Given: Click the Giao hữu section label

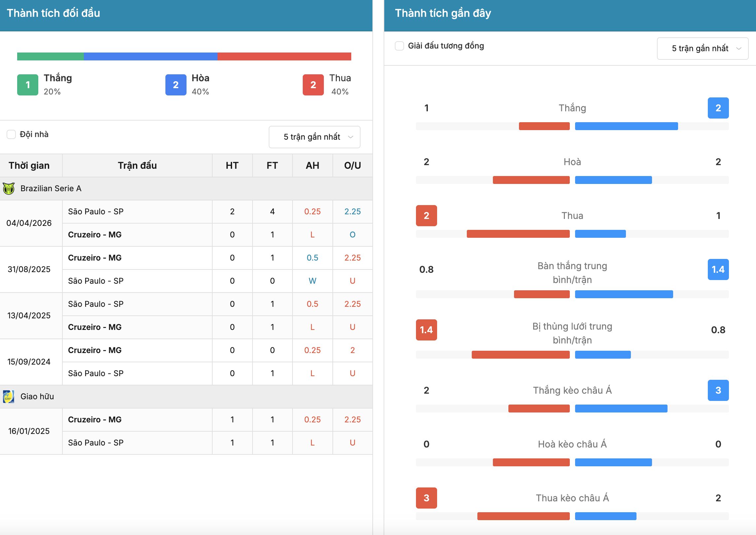Looking at the screenshot, I should (37, 397).
